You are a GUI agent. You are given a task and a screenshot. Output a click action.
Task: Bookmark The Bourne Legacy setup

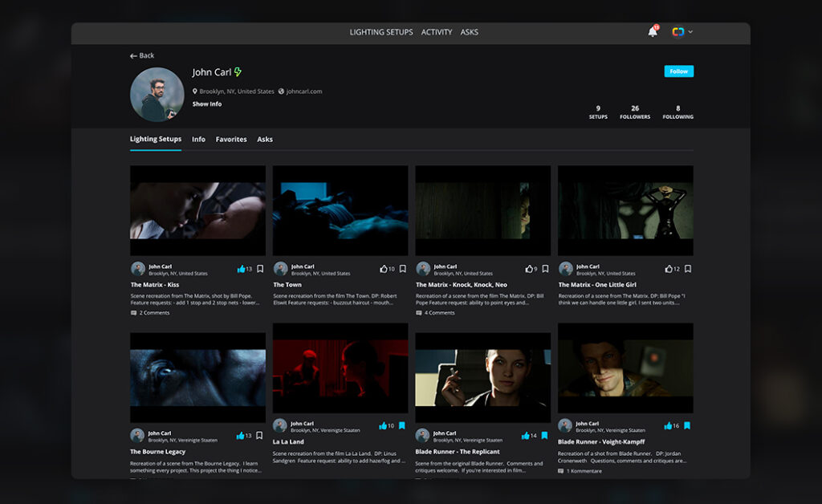[x=259, y=435]
